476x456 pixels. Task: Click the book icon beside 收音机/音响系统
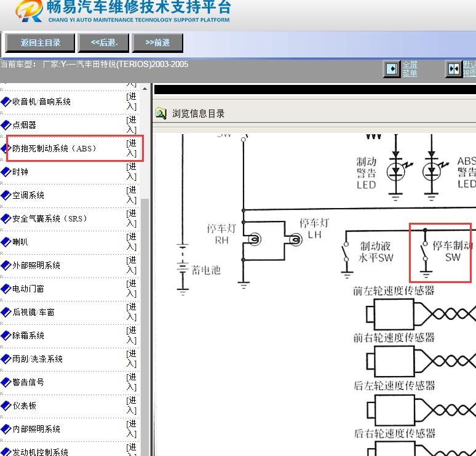(x=6, y=102)
